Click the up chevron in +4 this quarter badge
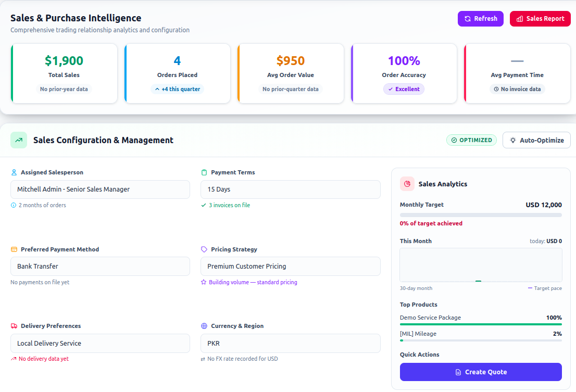 tap(157, 89)
